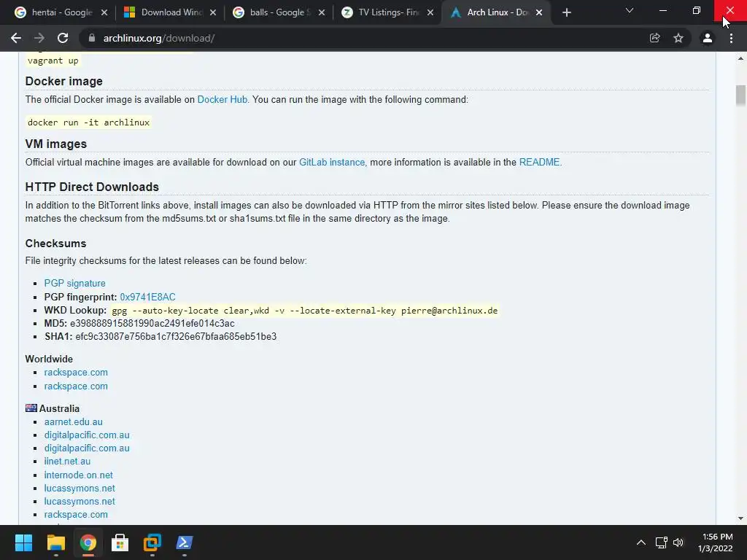Click the MD5 checksum value

tap(152, 323)
